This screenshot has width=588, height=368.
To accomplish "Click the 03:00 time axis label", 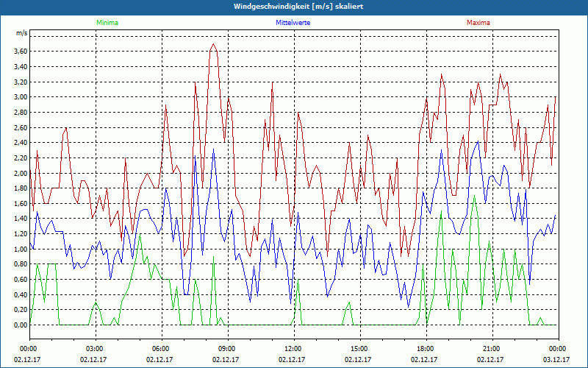I will tap(96, 349).
